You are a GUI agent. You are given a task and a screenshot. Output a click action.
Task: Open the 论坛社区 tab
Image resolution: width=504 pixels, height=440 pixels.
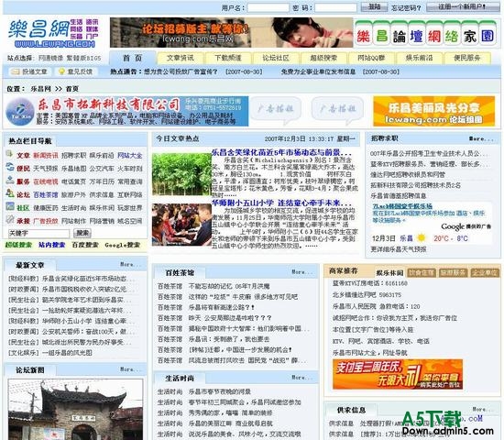coord(276,58)
